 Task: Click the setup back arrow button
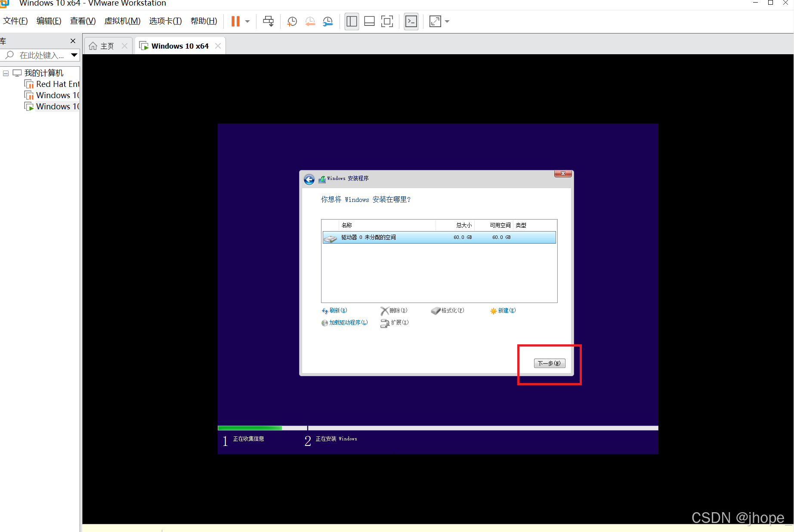click(x=309, y=179)
